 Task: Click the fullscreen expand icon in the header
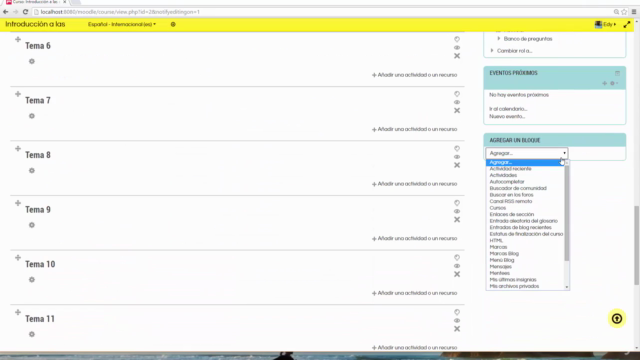627,24
